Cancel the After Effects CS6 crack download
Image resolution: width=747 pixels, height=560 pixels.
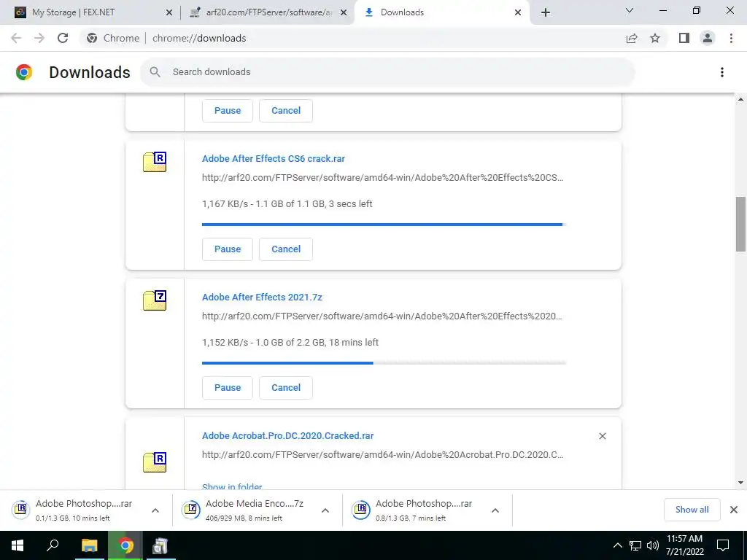coord(286,249)
